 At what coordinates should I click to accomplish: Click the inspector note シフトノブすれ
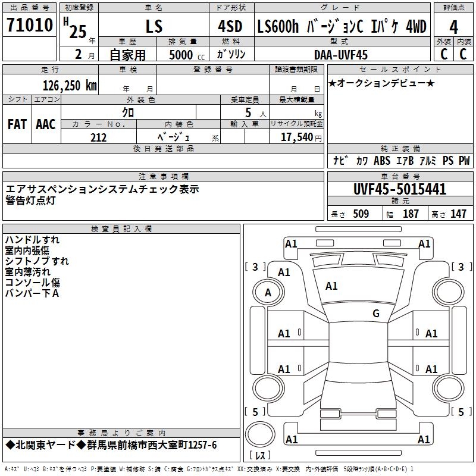click(x=37, y=261)
